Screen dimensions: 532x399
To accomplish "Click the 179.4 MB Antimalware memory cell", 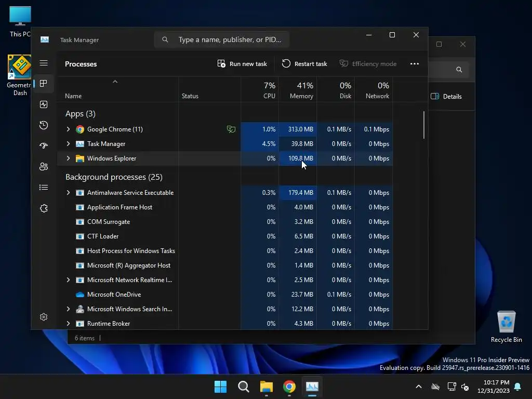I will [x=298, y=193].
